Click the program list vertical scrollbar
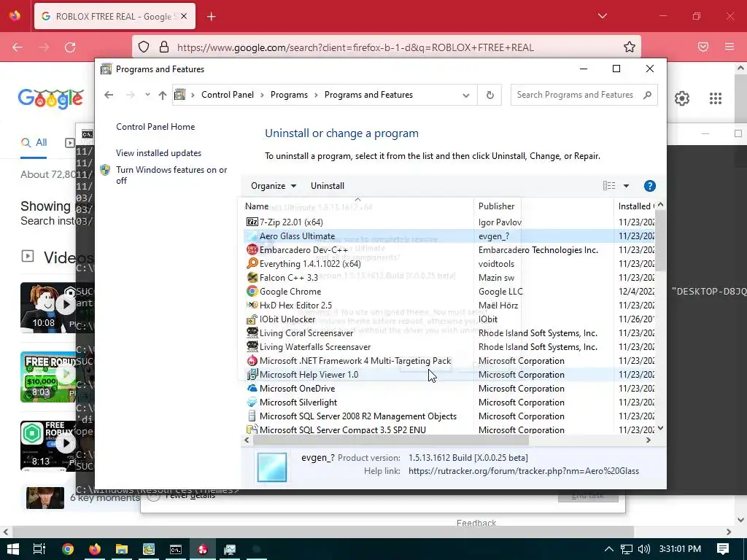 (660, 241)
